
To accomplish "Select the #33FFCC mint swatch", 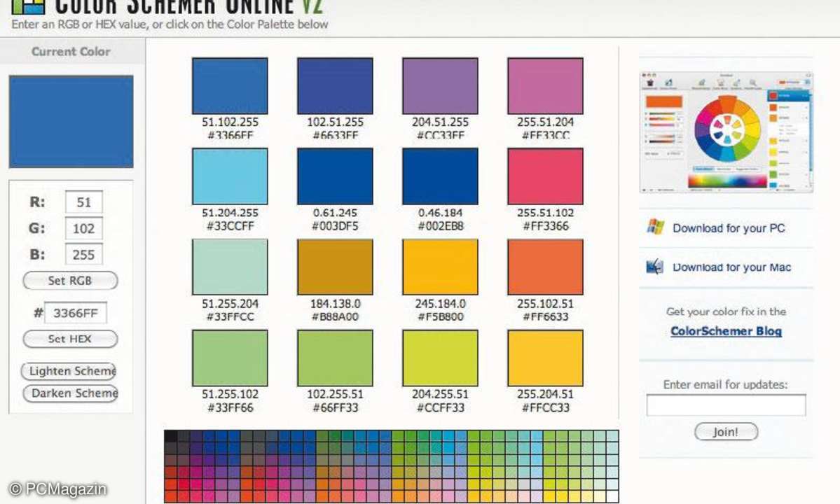I will click(x=230, y=267).
